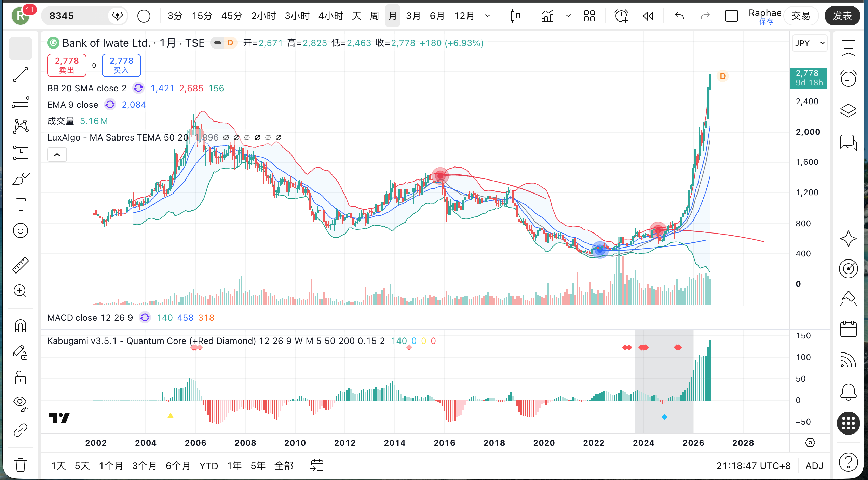Start bar replay with rewind icon
This screenshot has height=480, width=868.
point(648,16)
